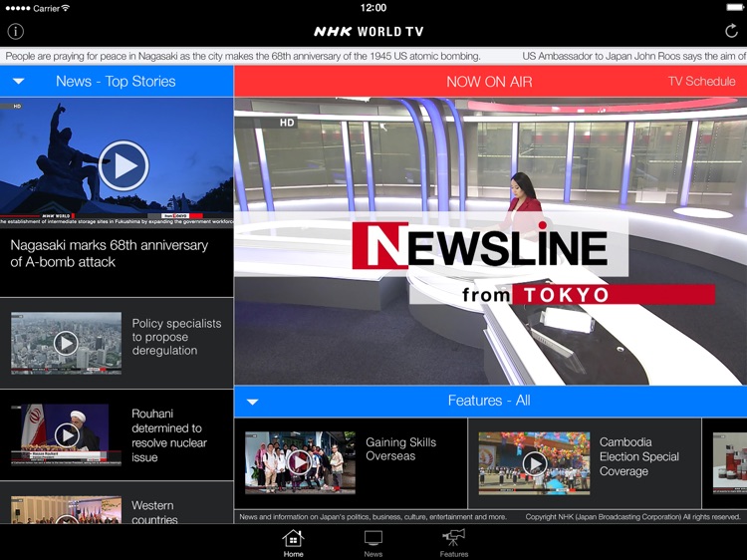This screenshot has height=560, width=747.
Task: Play Cambodia Election Special Coverage video
Action: coord(534,462)
